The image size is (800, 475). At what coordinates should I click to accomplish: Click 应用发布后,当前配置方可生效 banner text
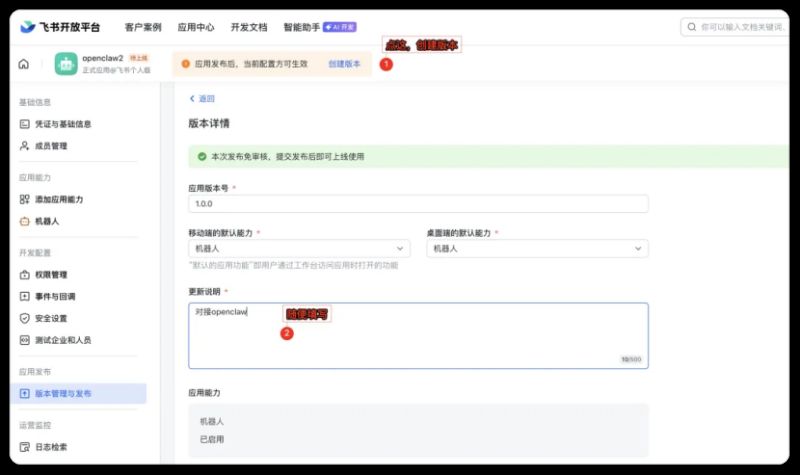252,64
